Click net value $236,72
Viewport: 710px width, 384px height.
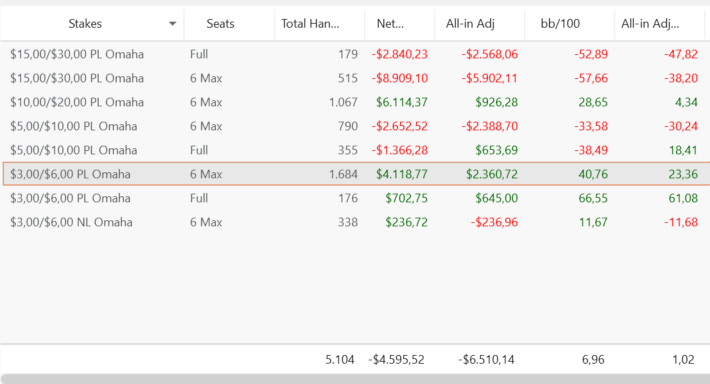406,222
